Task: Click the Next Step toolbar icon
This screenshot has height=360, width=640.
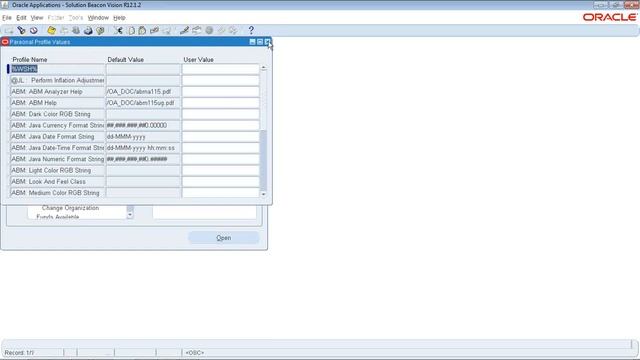Action: click(64, 31)
